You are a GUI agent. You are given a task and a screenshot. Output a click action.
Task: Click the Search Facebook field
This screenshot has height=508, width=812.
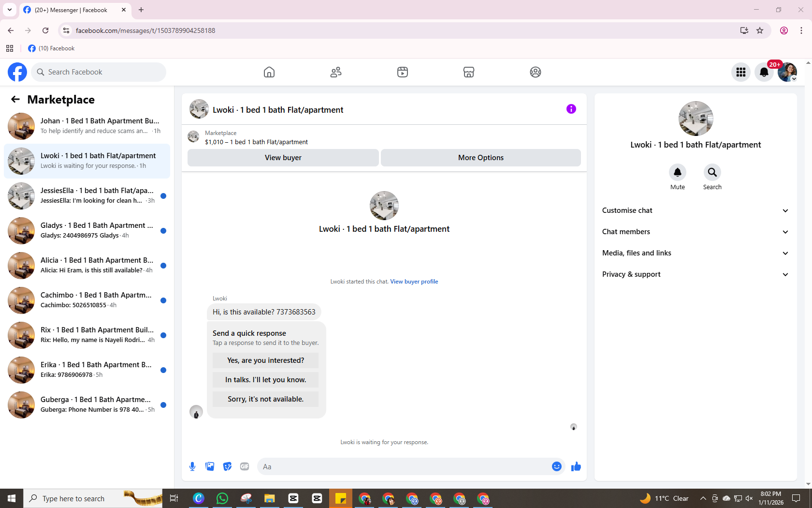[x=99, y=72]
